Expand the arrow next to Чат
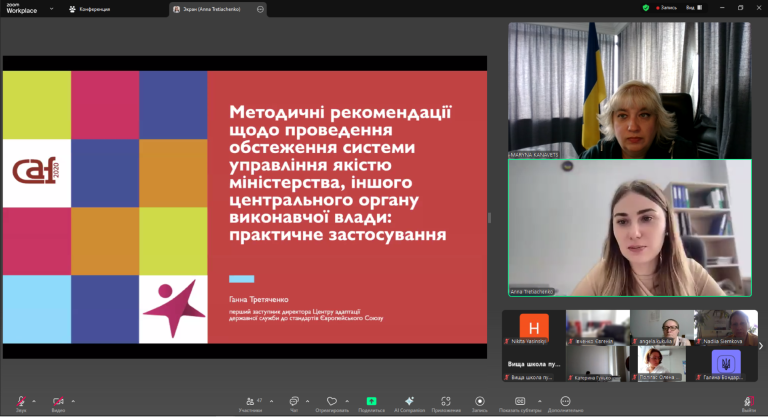768x417 pixels. click(x=308, y=401)
